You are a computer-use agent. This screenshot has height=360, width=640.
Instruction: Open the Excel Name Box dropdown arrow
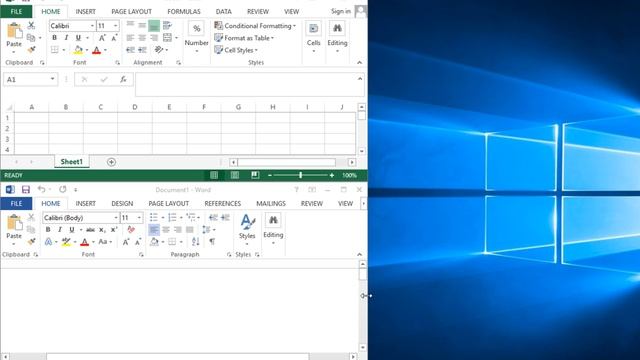coord(52,79)
